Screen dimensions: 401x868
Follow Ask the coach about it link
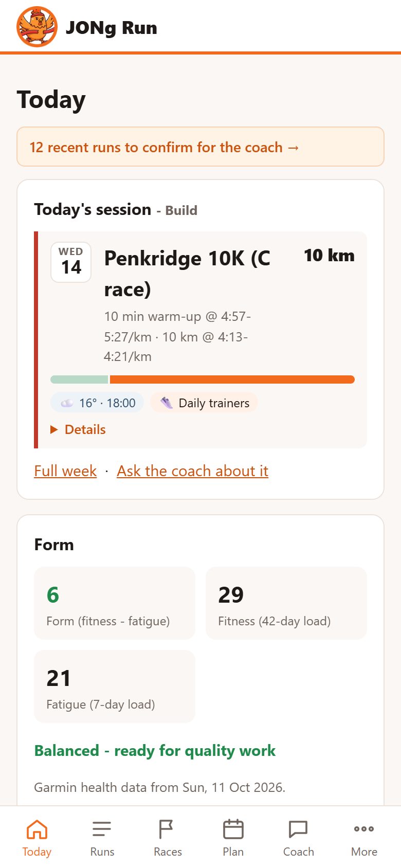[x=192, y=471]
